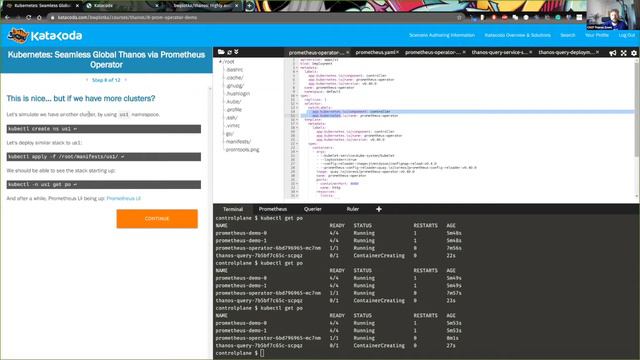The image size is (640, 360).
Task: Click Log Out link
Action: click(x=627, y=36)
